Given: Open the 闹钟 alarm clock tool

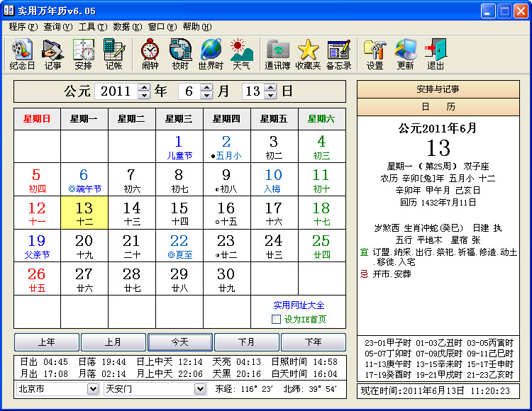Looking at the screenshot, I should (150, 54).
